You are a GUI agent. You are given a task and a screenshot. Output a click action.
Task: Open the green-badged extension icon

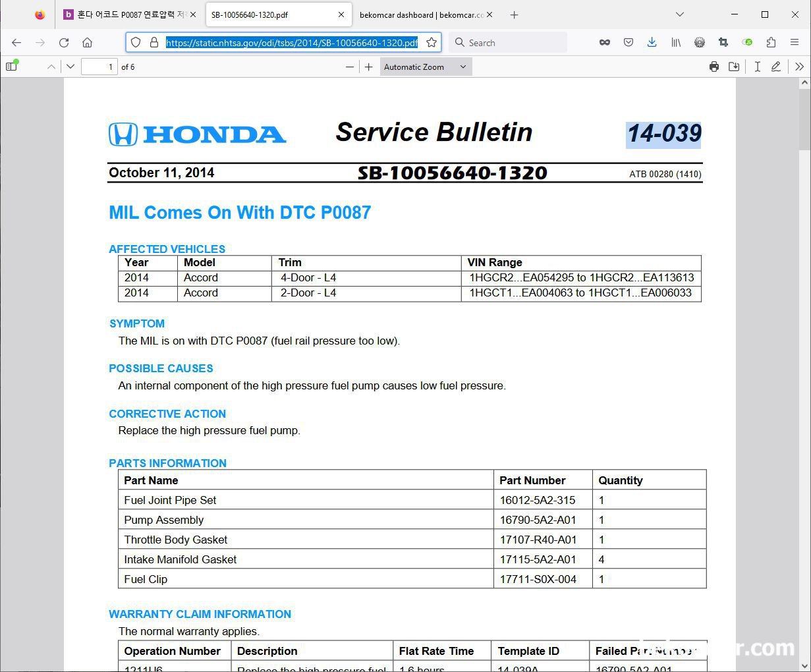(747, 42)
